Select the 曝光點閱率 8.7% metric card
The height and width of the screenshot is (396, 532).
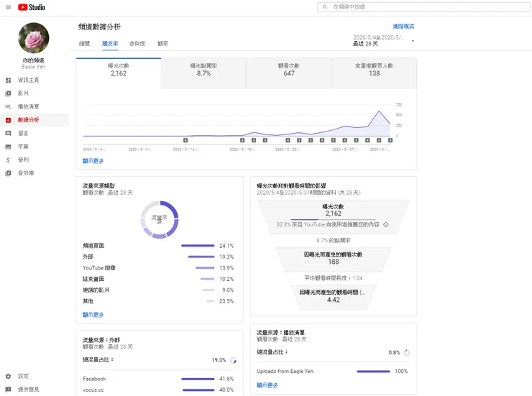[204, 73]
